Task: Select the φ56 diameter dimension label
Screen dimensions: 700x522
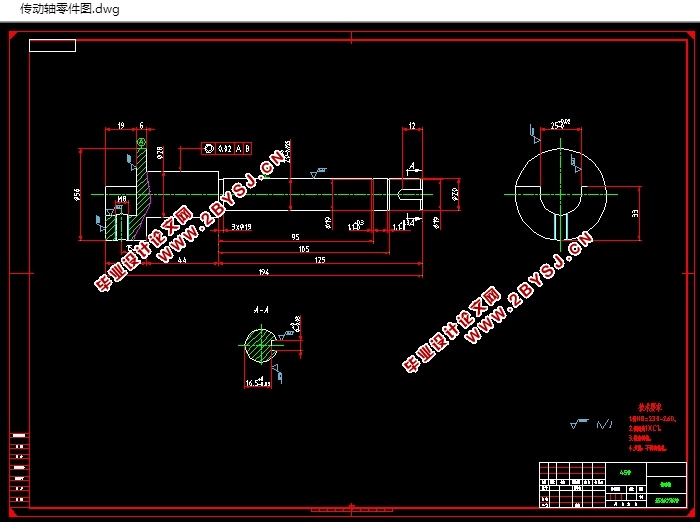Action: pos(77,195)
